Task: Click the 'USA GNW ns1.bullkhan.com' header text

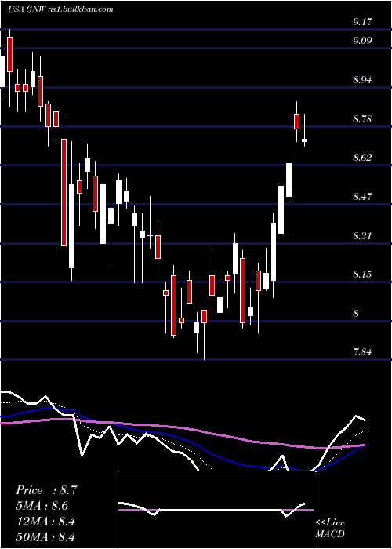Action: pos(60,9)
